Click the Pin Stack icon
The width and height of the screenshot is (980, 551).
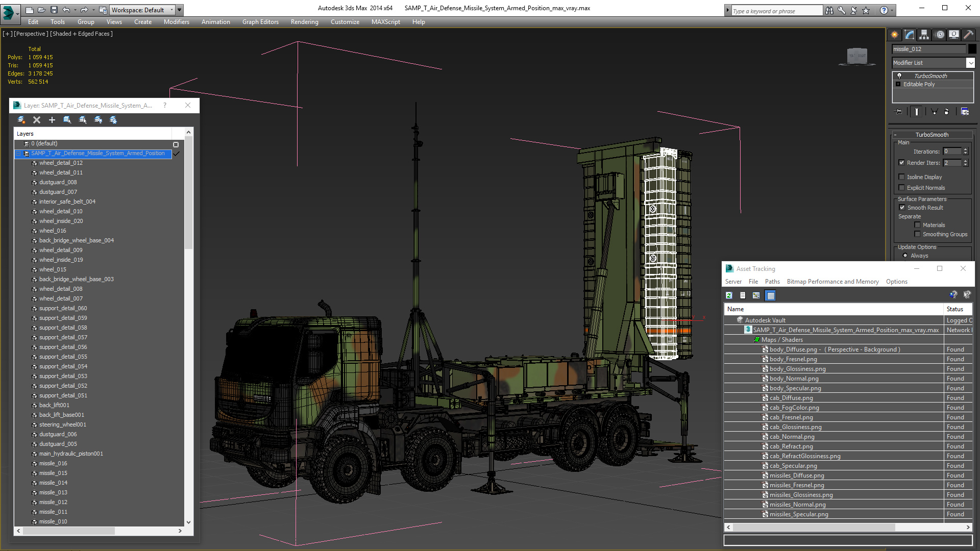(x=899, y=111)
